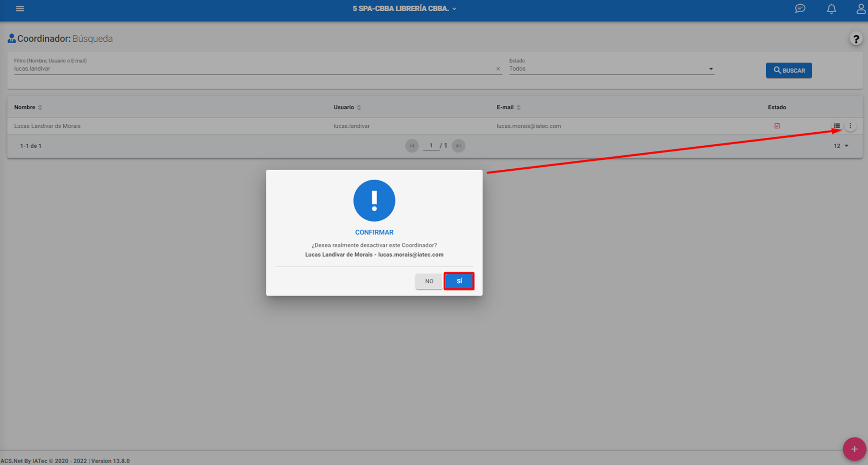Select the ACS.Net version footer text
Viewport: 868px width, 465px height.
click(x=65, y=461)
